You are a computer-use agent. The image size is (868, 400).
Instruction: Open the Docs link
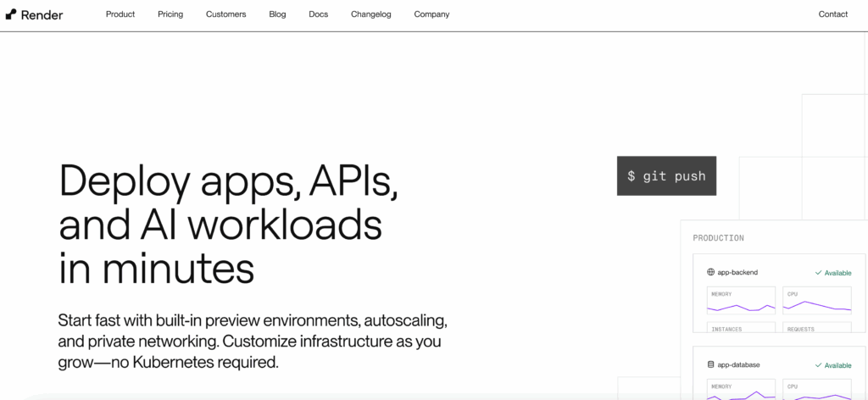click(x=319, y=14)
